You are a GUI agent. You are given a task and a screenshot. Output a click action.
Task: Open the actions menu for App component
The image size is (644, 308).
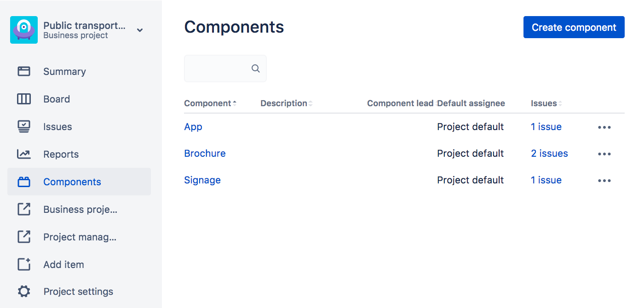coord(604,127)
